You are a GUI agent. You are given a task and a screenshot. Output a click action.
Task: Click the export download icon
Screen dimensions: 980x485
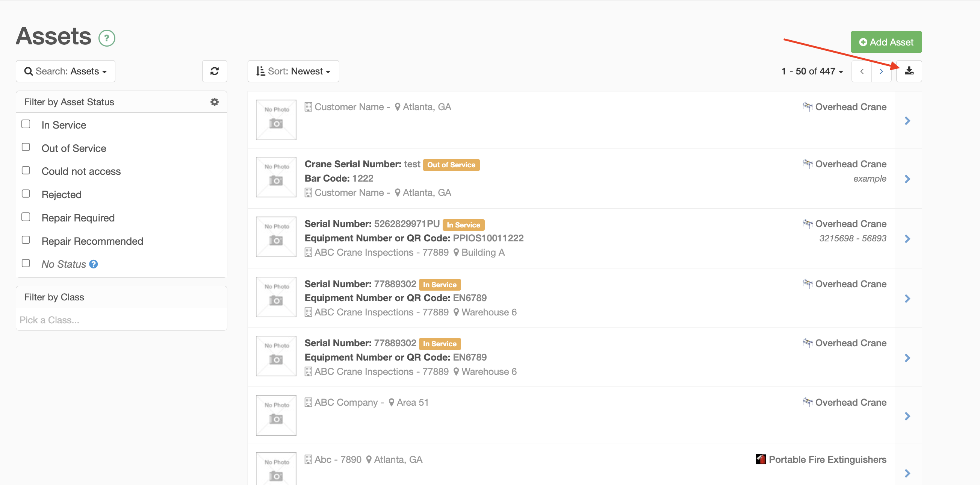[x=909, y=71]
